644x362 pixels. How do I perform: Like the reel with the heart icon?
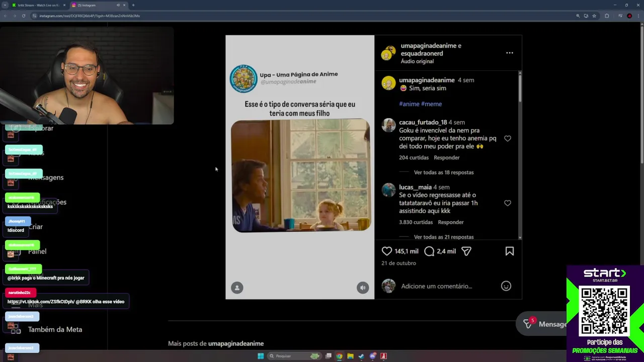[386, 251]
